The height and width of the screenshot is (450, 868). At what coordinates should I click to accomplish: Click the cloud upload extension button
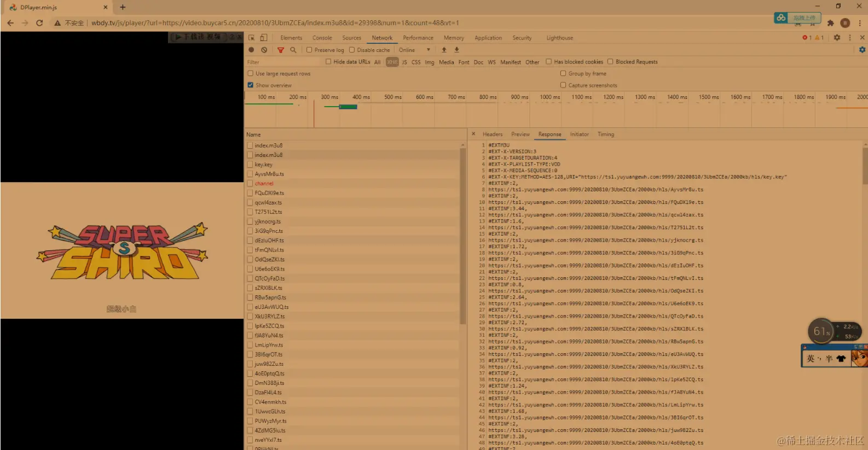(x=797, y=17)
